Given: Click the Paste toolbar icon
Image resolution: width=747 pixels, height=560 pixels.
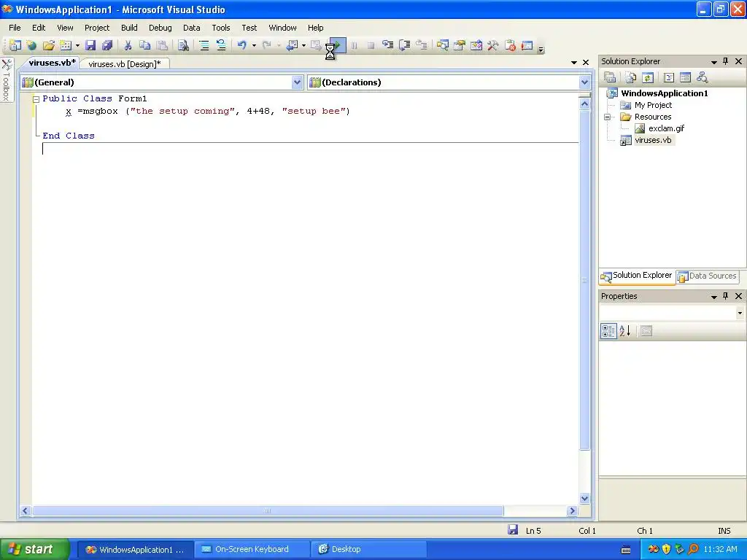Looking at the screenshot, I should click(162, 45).
